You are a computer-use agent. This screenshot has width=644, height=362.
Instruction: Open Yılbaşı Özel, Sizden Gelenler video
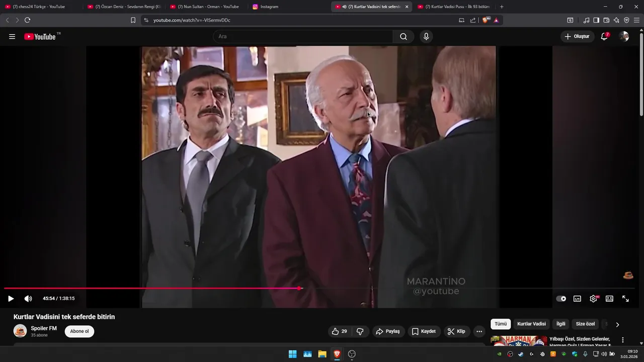(x=580, y=342)
